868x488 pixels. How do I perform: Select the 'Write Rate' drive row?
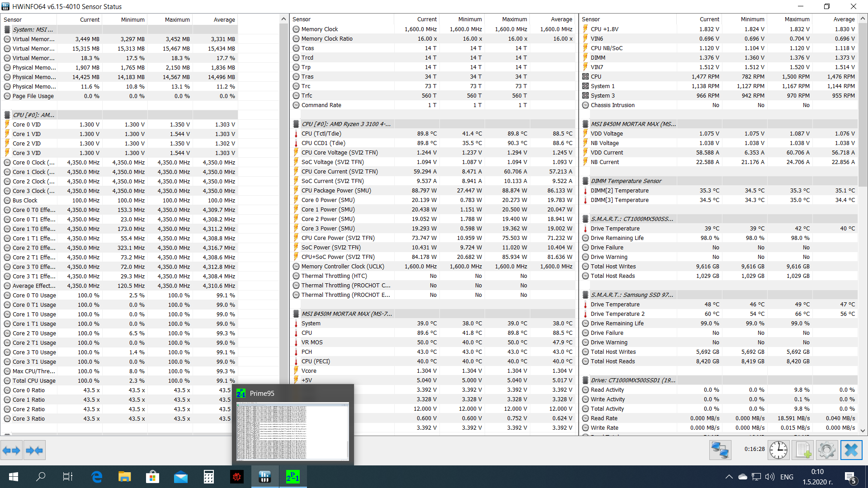(718, 427)
